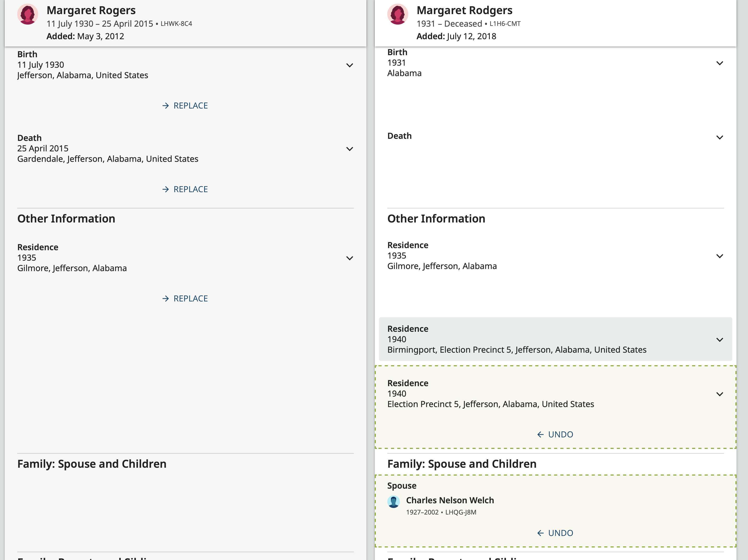Click Replace arrow icon under 1935 Residence
Screen dimensions: 748x560
click(165, 299)
